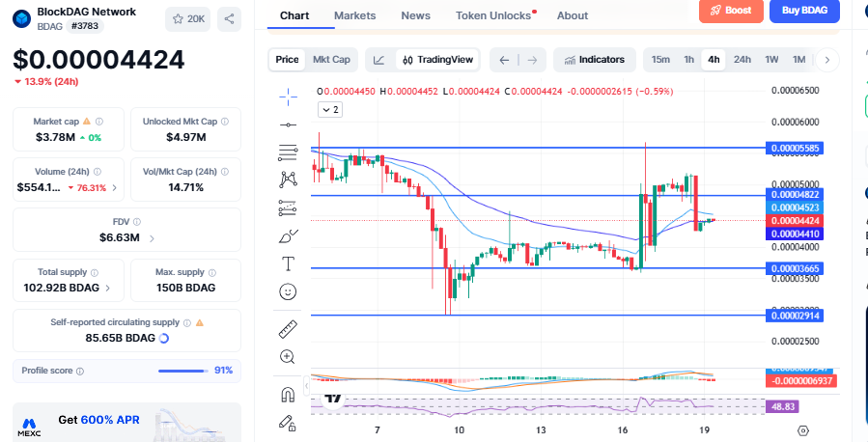Show FDV info icon
Image resolution: width=868 pixels, height=442 pixels.
coord(137,222)
